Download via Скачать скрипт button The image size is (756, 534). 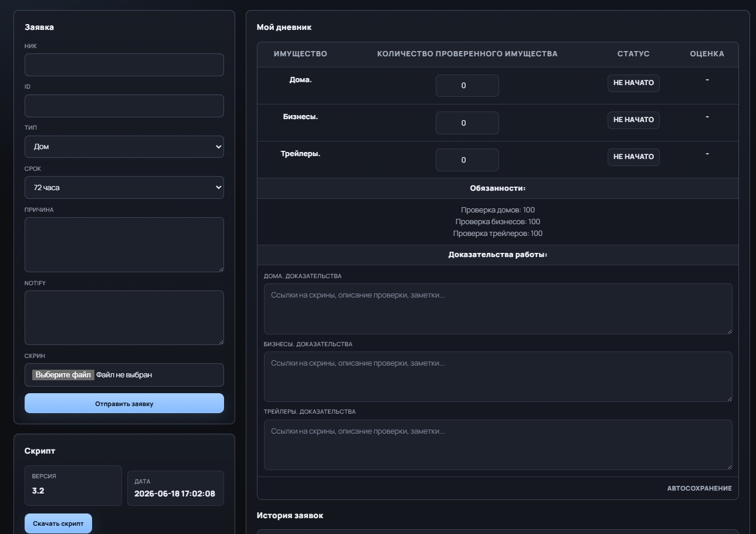point(58,523)
